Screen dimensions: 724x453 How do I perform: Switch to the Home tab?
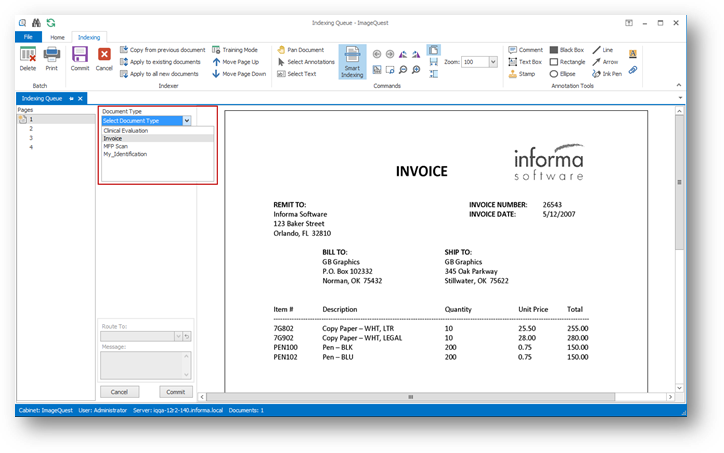point(57,37)
